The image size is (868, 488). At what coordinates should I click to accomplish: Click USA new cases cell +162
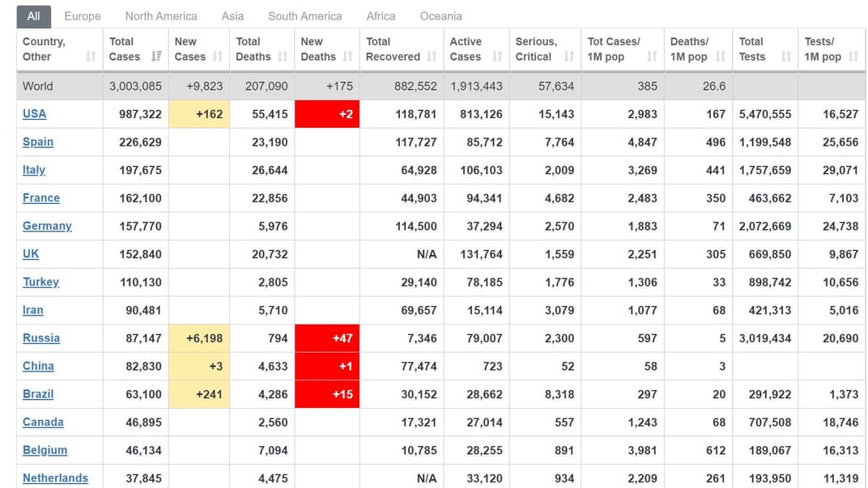click(x=199, y=114)
